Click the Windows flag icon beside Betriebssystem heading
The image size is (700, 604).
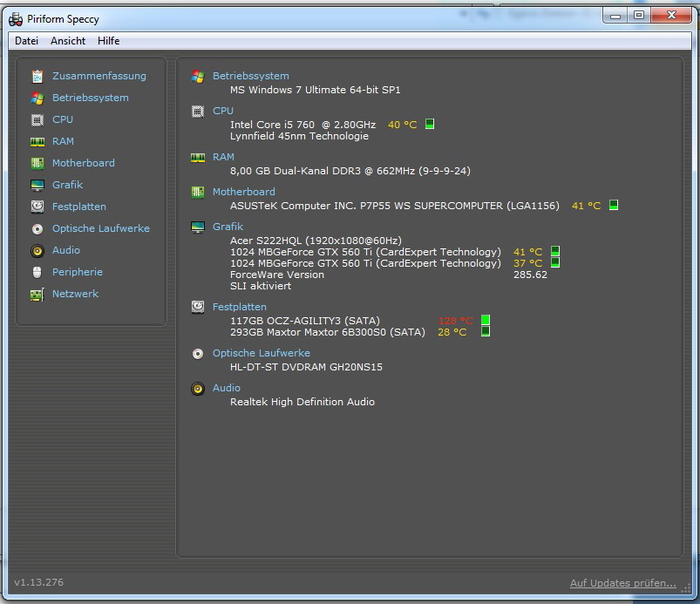click(x=198, y=77)
